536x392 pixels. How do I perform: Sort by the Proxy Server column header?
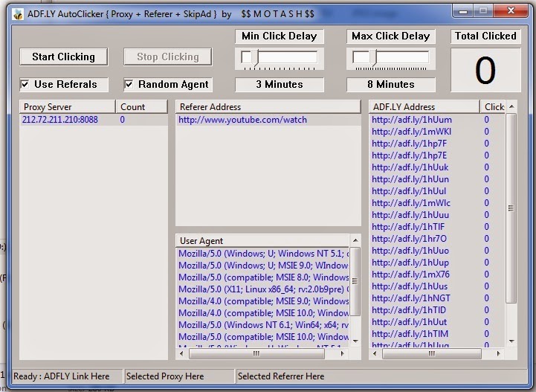(x=68, y=106)
